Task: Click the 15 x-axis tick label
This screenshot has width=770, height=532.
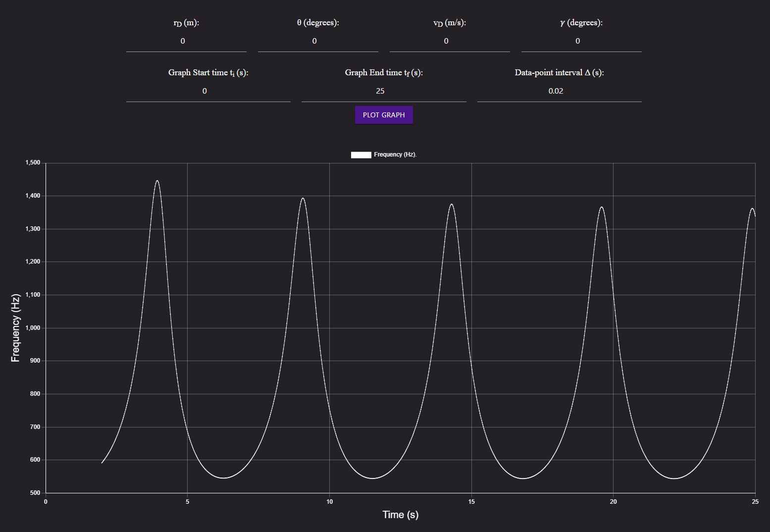Action: [471, 502]
